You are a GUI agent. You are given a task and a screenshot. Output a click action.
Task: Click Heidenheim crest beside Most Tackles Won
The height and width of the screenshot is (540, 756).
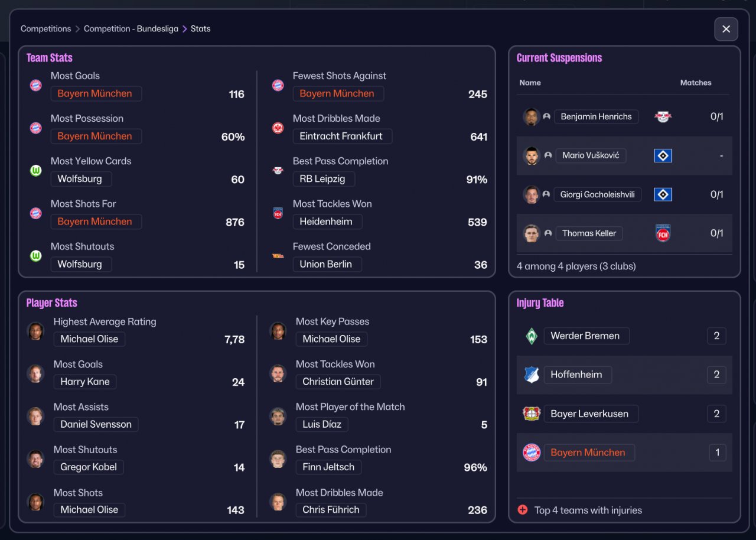coord(278,213)
